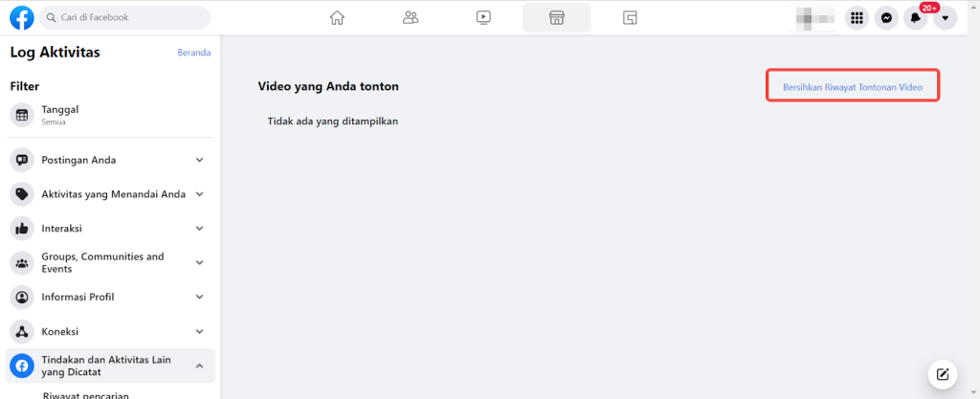
Task: Open the Watch video icon
Action: tap(483, 17)
